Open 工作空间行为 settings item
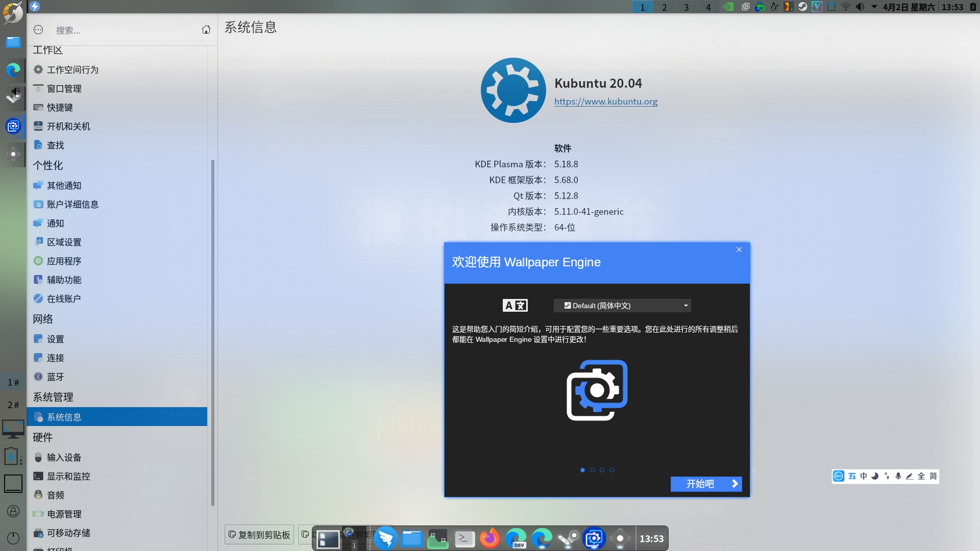The height and width of the screenshot is (551, 980). click(117, 69)
